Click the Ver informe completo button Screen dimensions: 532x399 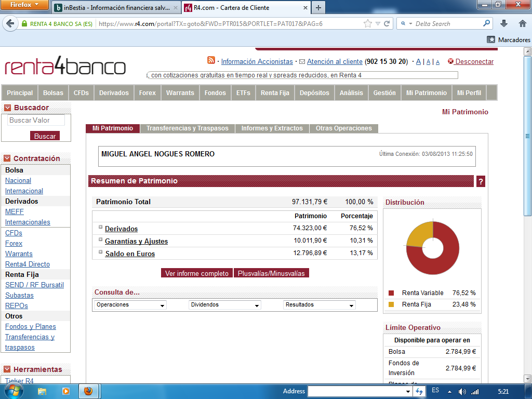pyautogui.click(x=196, y=273)
